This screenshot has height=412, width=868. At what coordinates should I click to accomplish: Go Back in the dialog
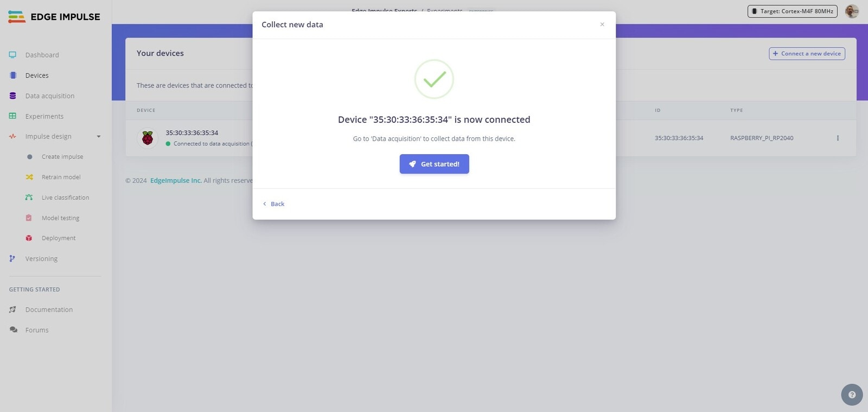click(273, 204)
